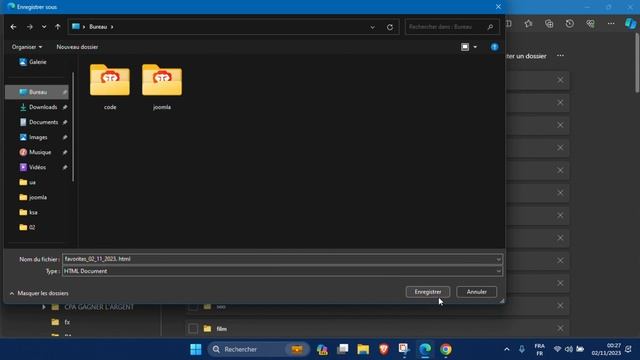The image size is (640, 360).
Task: Click the taskbar Rechercher search box
Action: coord(258,349)
